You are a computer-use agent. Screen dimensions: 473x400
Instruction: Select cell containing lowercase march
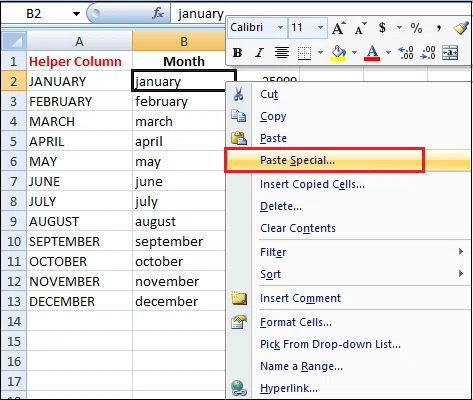(179, 121)
